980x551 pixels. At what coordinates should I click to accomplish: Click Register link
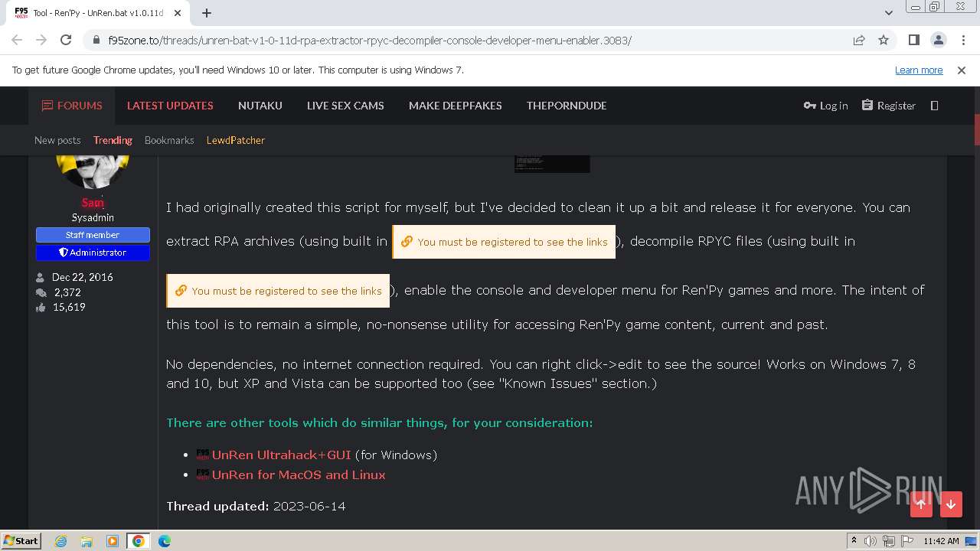[888, 106]
